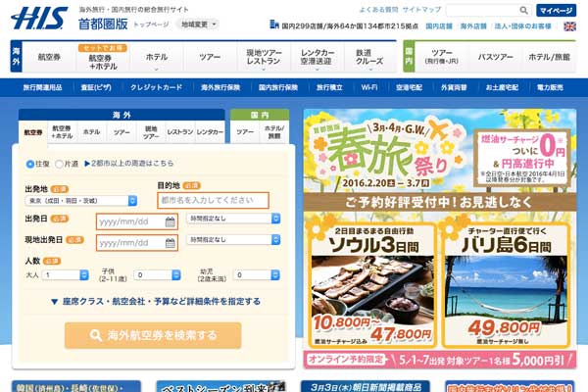
Task: Select one way (片道) radio button
Action: tap(59, 164)
